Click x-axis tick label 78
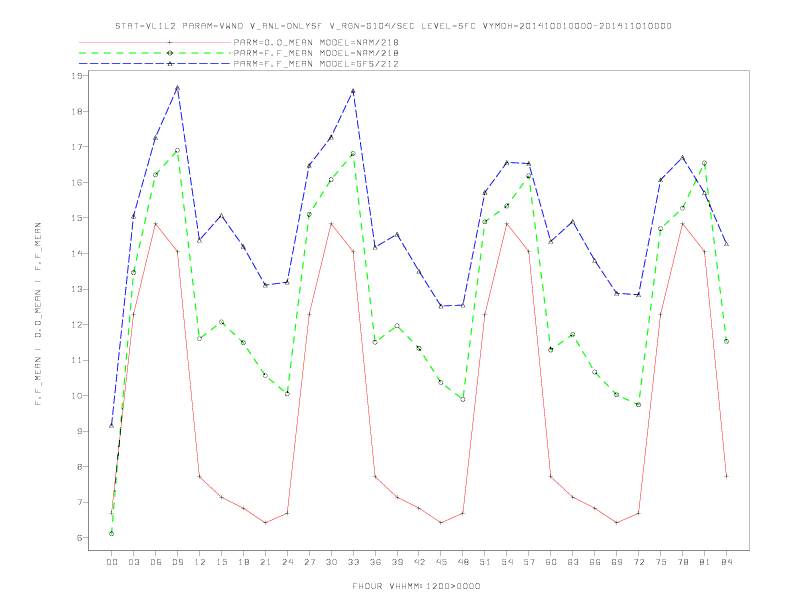 pos(683,562)
